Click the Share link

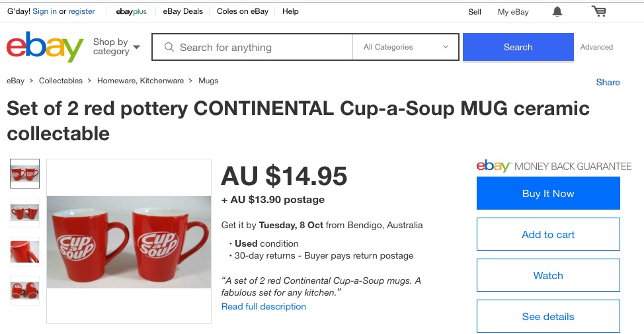(x=608, y=82)
